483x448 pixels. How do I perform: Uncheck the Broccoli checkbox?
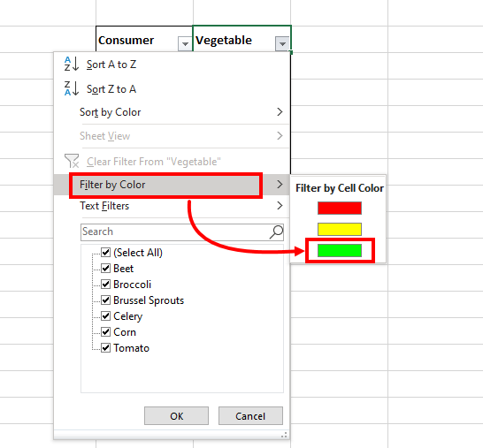[x=105, y=284]
